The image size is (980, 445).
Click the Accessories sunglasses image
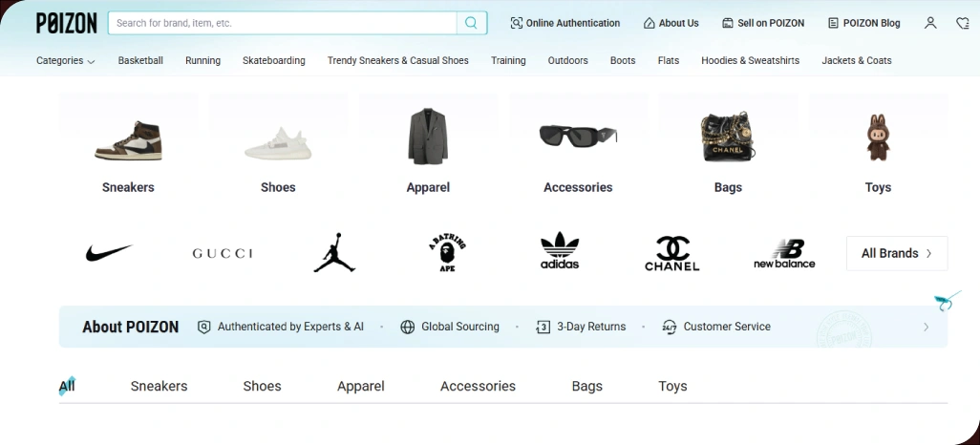point(578,136)
